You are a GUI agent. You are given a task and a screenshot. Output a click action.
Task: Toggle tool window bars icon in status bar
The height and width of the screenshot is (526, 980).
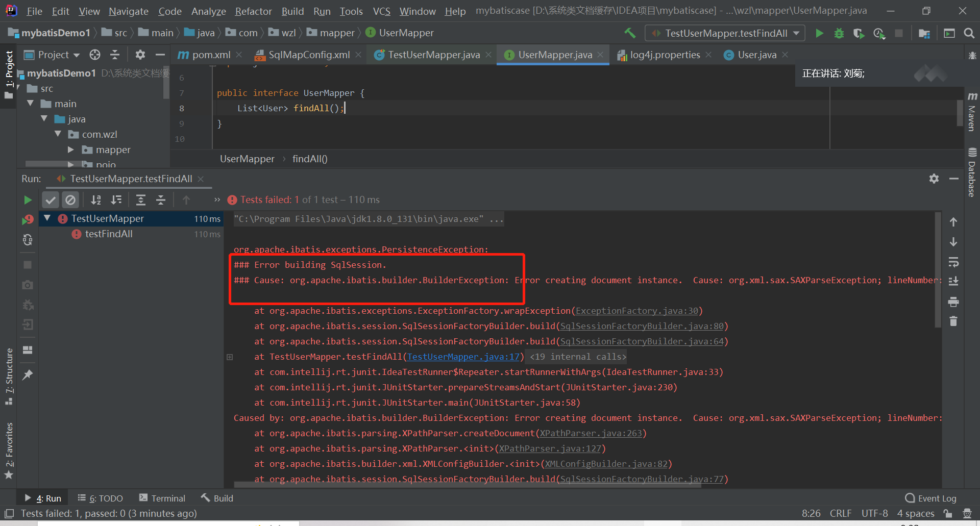(9, 513)
